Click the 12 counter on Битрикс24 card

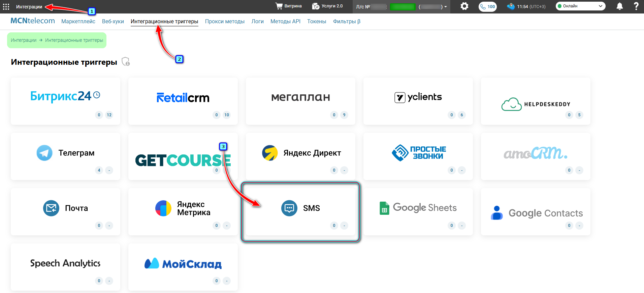click(x=109, y=115)
